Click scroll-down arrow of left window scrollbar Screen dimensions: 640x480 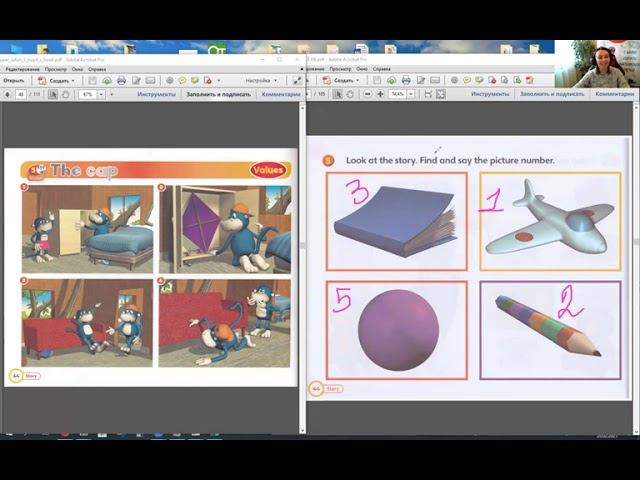[x=302, y=430]
